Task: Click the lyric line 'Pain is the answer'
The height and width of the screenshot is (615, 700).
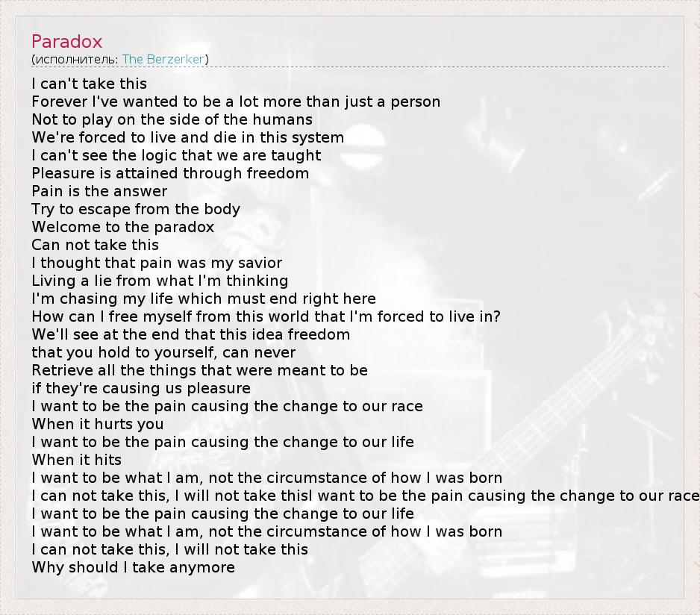Action: pos(99,191)
